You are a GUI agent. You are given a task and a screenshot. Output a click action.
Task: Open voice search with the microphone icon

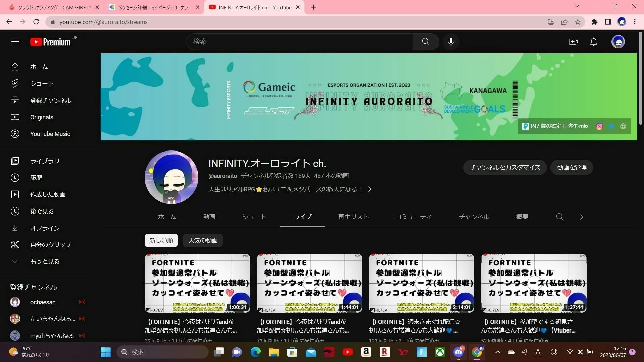[x=451, y=41]
